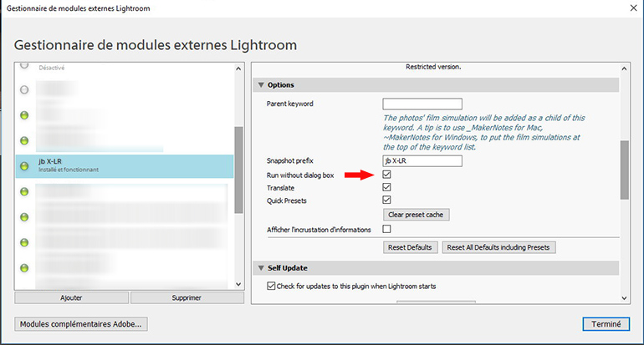Click the Parent keyword input field

[422, 104]
